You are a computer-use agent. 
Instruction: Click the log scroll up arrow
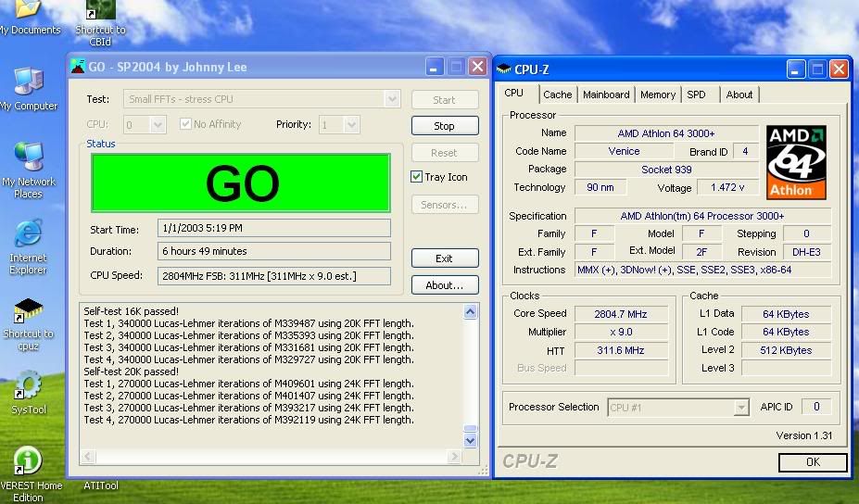point(470,311)
